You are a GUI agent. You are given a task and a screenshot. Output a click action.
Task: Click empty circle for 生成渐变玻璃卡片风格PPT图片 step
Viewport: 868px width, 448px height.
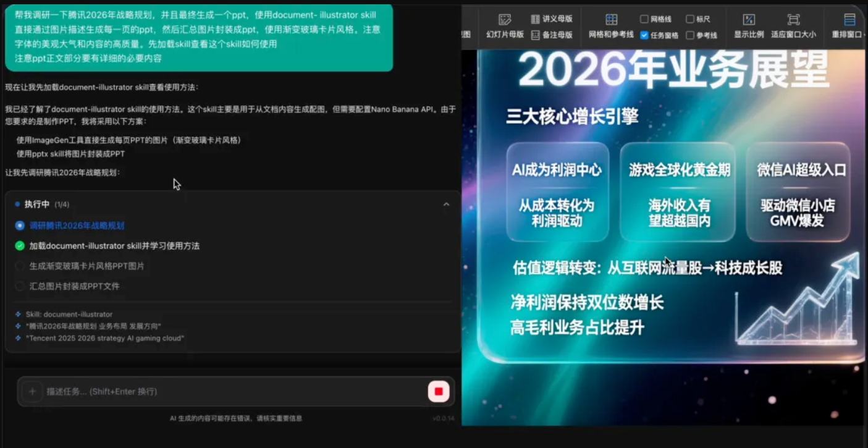click(20, 266)
